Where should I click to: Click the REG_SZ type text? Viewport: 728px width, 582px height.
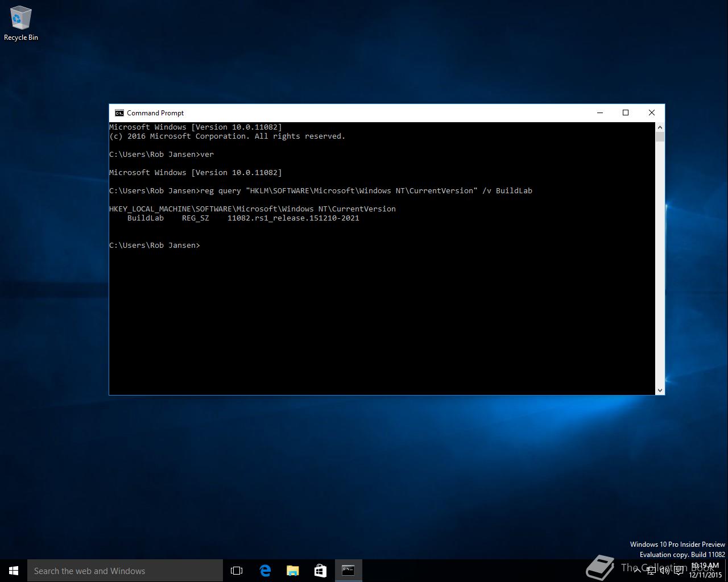(196, 218)
